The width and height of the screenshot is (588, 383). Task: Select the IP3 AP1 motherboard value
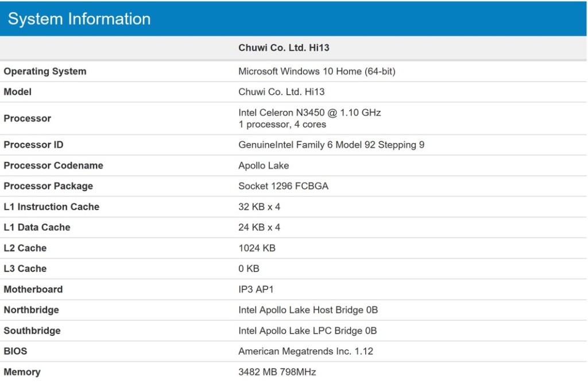(256, 289)
